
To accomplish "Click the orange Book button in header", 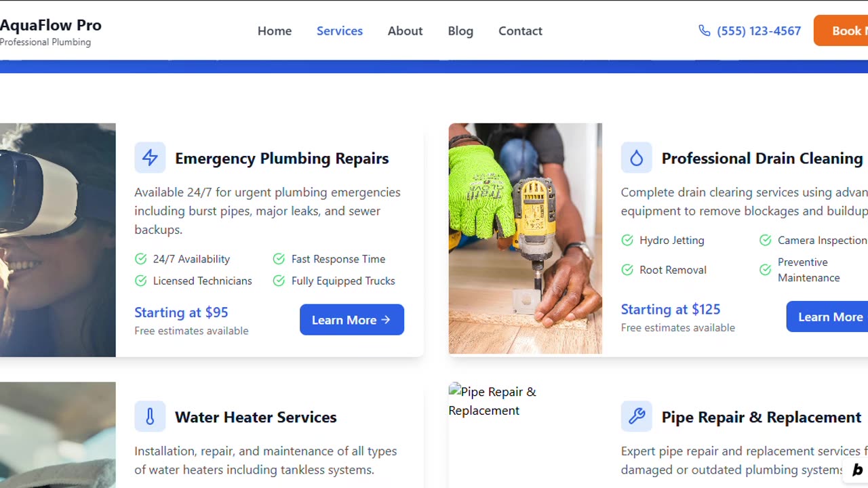I will [x=841, y=30].
